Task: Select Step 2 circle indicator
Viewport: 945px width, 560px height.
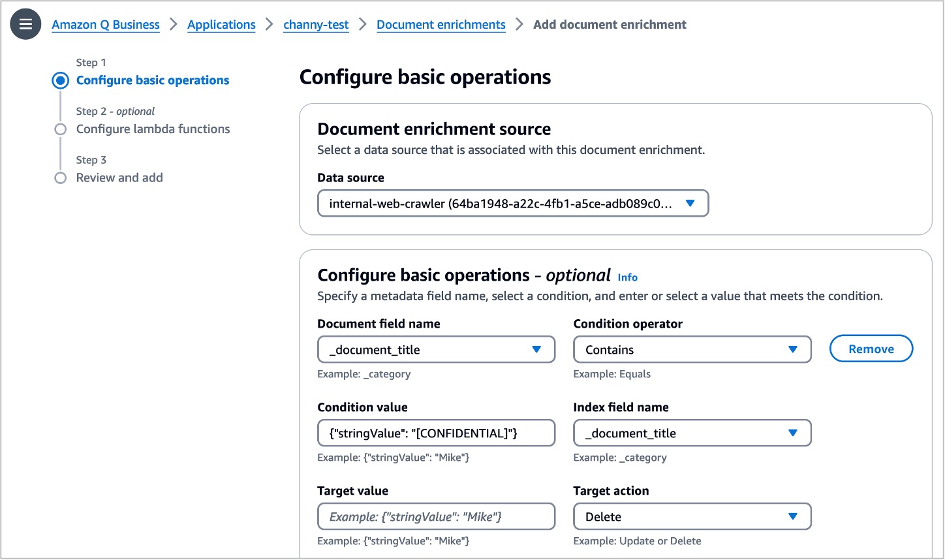Action: (61, 129)
